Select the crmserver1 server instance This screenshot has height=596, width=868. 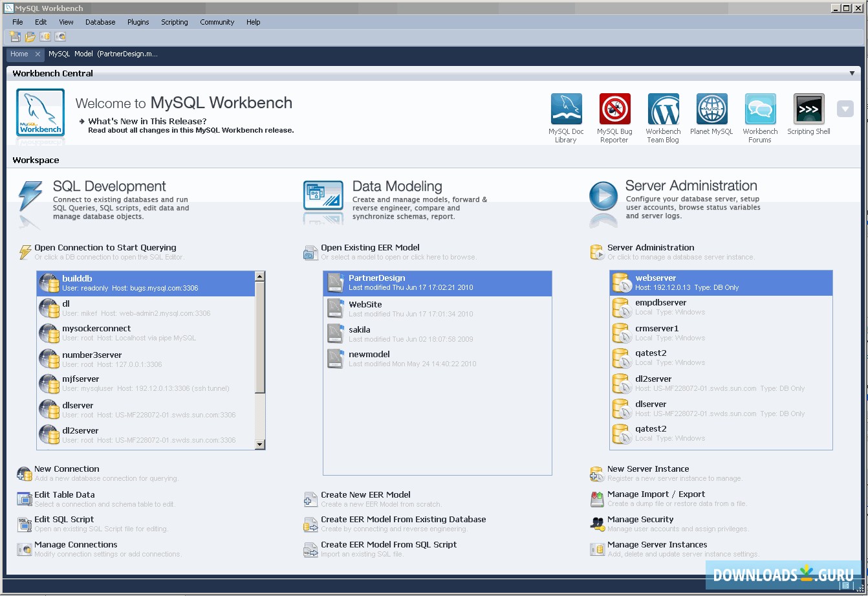pyautogui.click(x=721, y=333)
